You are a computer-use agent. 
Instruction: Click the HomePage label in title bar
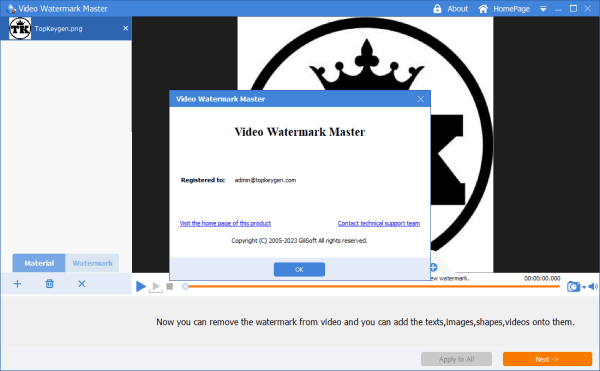pyautogui.click(x=511, y=9)
